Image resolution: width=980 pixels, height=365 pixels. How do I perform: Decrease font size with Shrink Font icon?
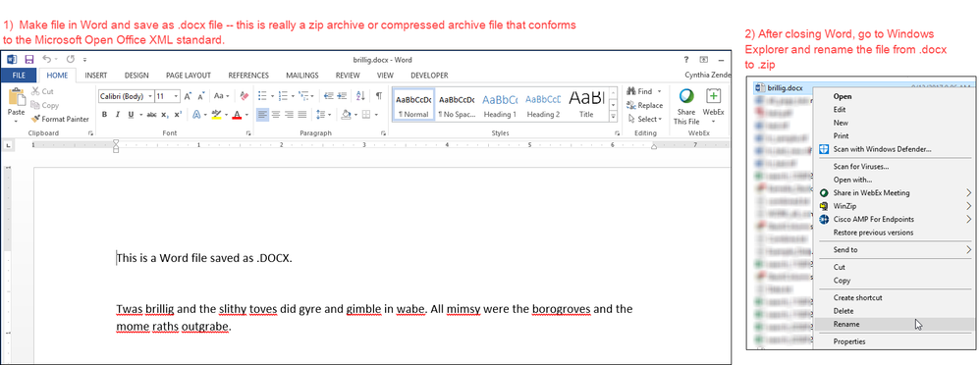(x=201, y=96)
